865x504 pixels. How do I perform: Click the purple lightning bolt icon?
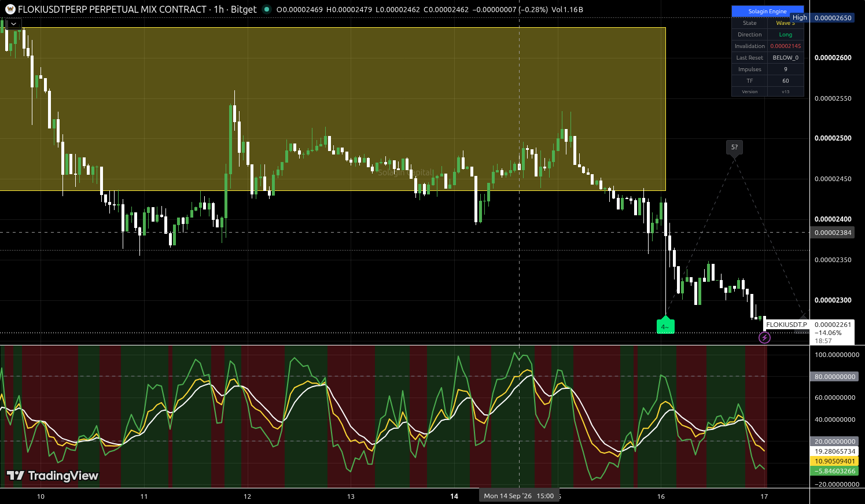(765, 337)
